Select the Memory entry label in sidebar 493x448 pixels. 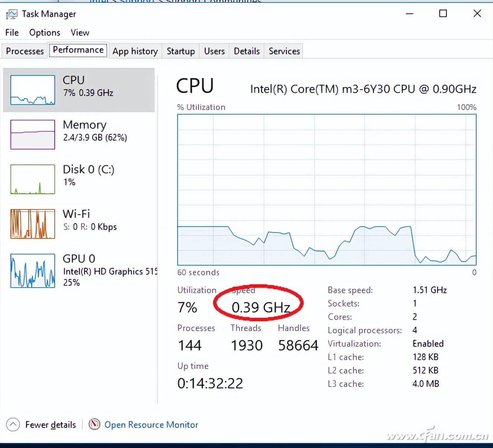[85, 125]
